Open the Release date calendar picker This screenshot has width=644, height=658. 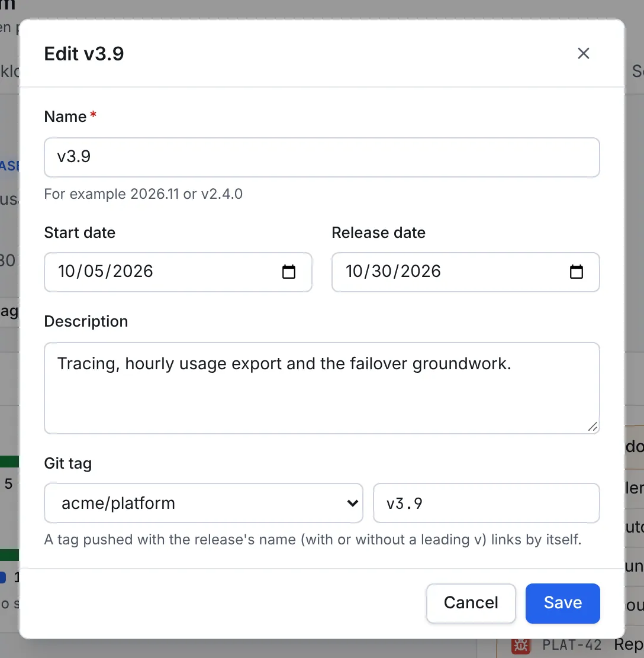[x=576, y=272]
